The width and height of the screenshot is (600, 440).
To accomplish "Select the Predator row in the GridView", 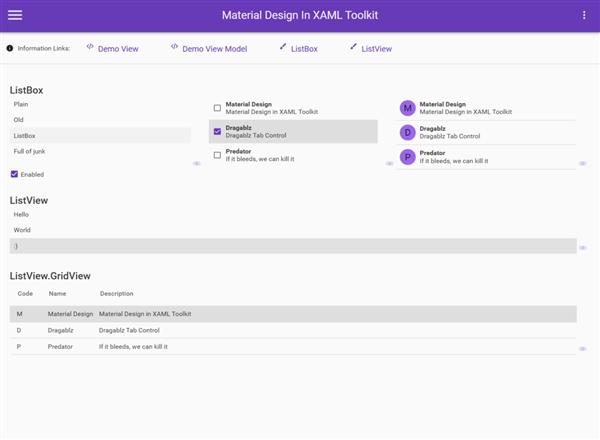I will (x=293, y=347).
